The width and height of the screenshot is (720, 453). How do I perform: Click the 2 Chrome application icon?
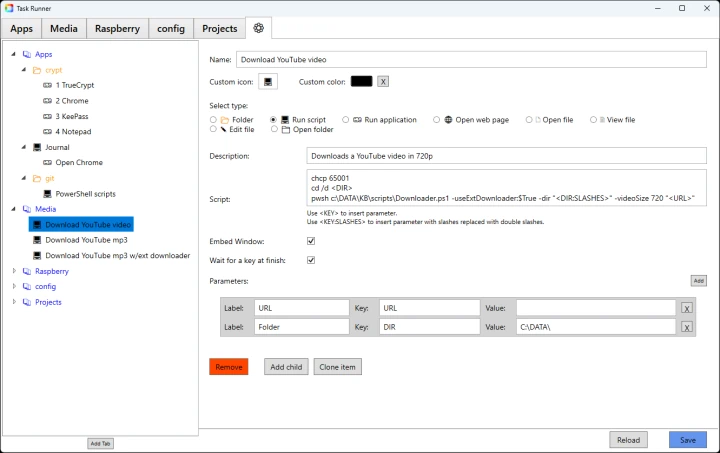47,101
